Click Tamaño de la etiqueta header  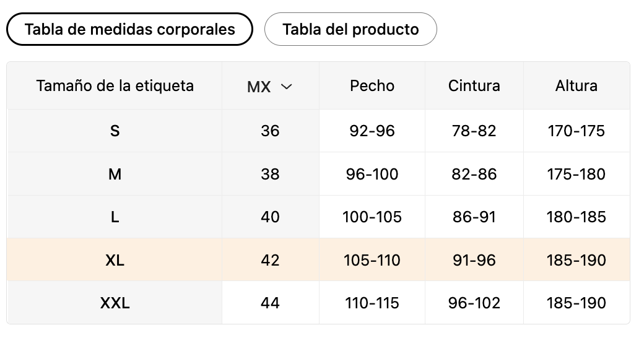pos(115,85)
